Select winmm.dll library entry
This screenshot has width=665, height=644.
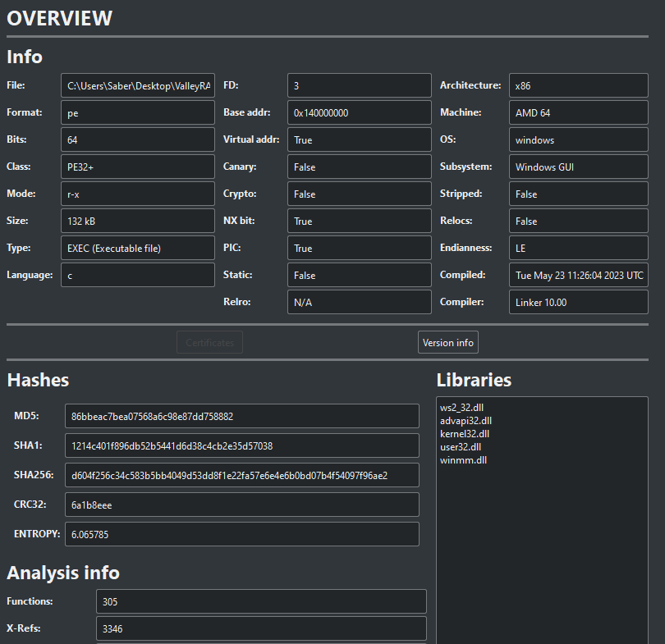(x=463, y=459)
